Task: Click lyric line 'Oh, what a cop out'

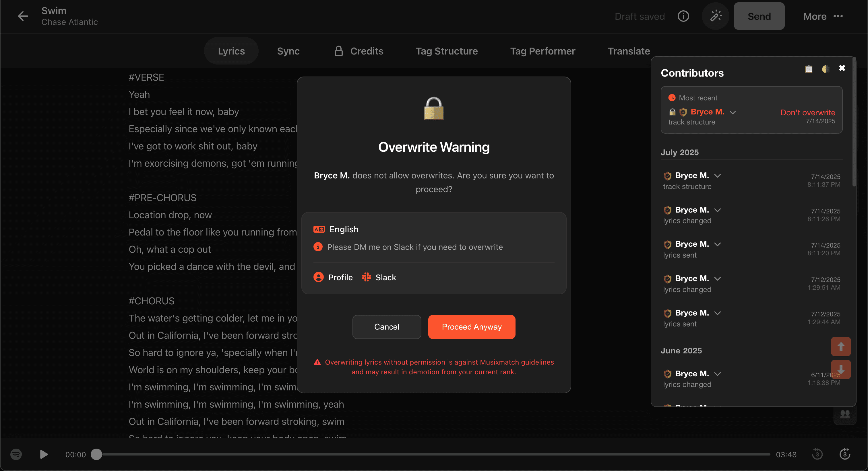Action: tap(169, 249)
